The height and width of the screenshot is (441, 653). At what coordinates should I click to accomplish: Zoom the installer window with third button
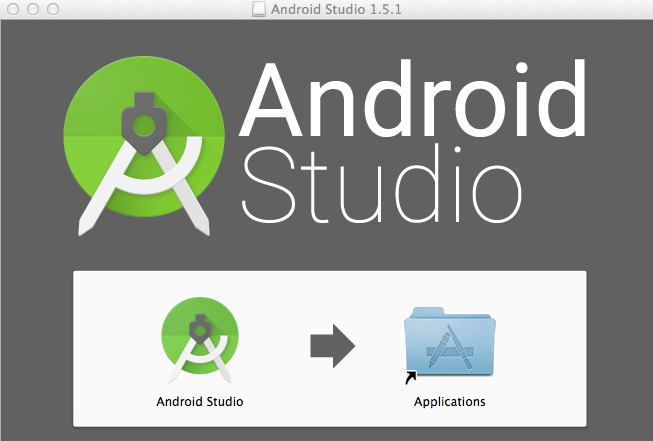53,9
